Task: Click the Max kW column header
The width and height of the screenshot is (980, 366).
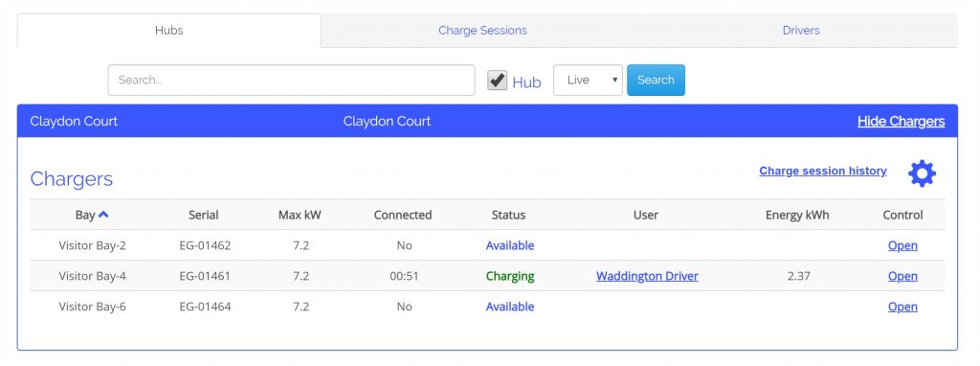Action: point(300,215)
